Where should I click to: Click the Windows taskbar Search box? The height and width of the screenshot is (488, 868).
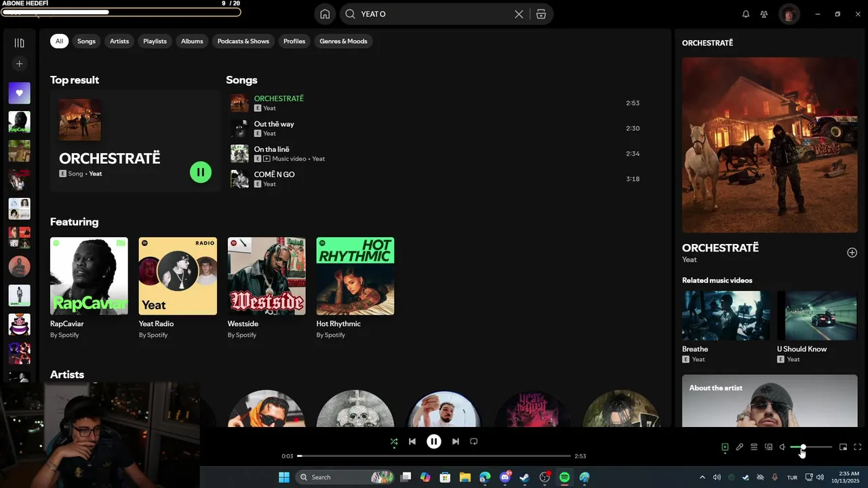coord(346,477)
